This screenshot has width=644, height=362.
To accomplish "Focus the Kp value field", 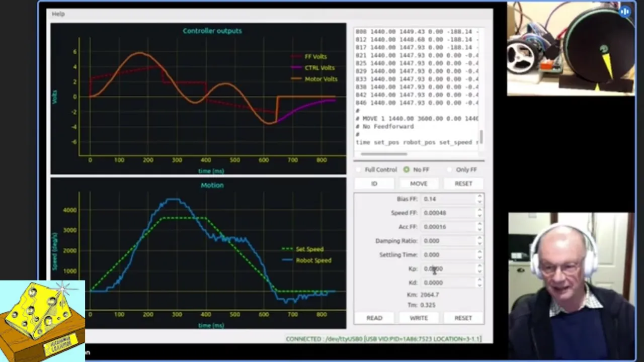I will pos(448,269).
